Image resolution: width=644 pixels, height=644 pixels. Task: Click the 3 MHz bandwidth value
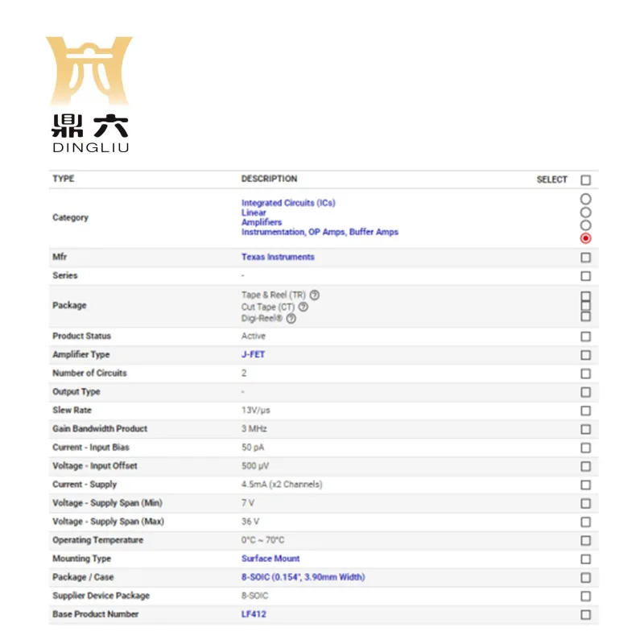[254, 429]
